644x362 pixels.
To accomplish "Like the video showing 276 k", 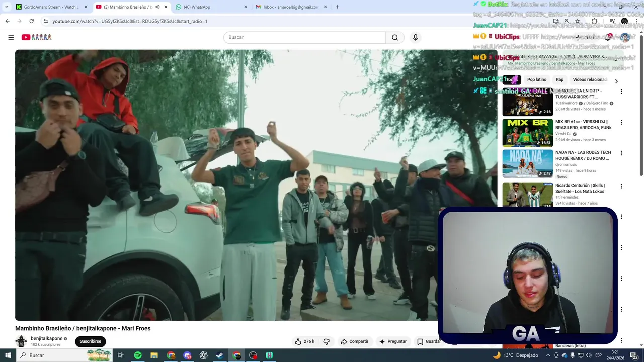I will pos(305,341).
